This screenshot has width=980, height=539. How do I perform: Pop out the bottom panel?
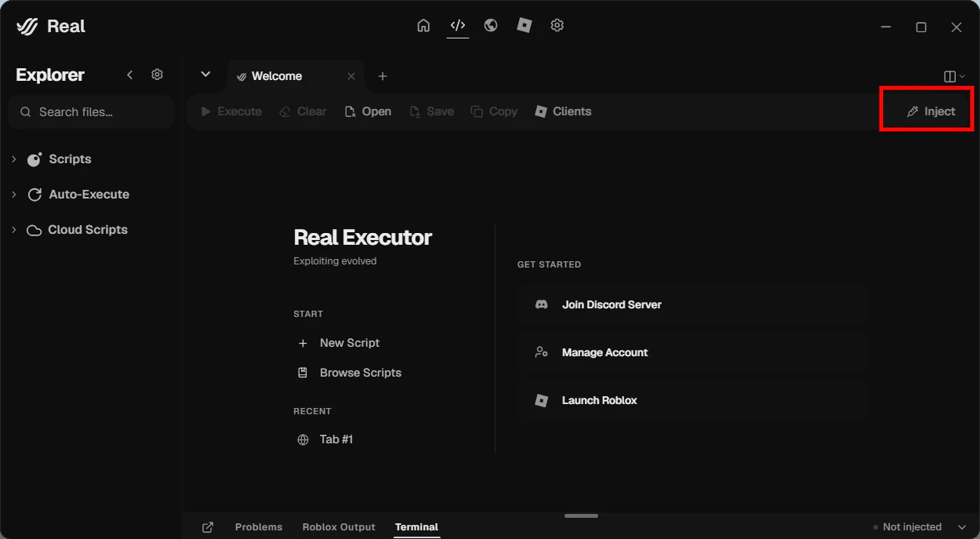point(208,527)
